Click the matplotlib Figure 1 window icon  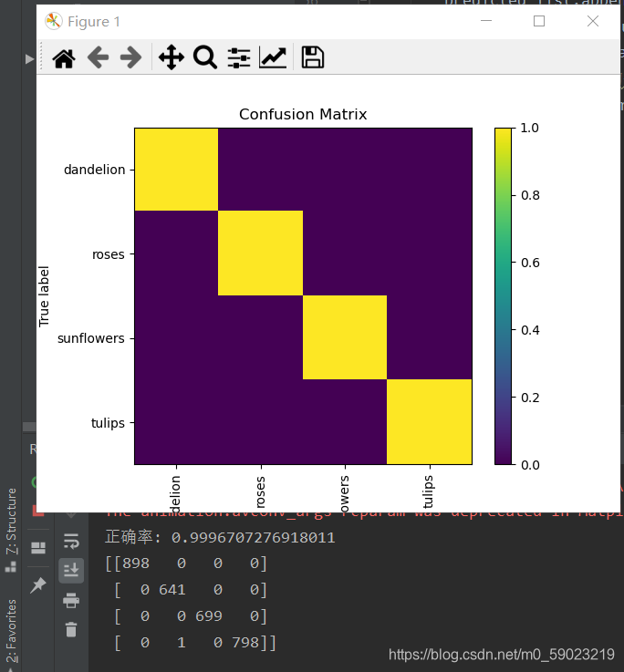click(54, 21)
